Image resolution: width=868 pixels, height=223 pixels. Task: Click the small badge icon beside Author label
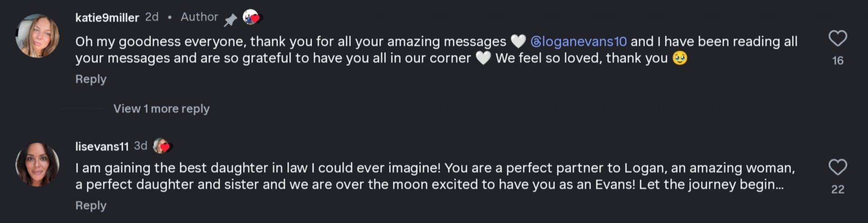pos(252,18)
